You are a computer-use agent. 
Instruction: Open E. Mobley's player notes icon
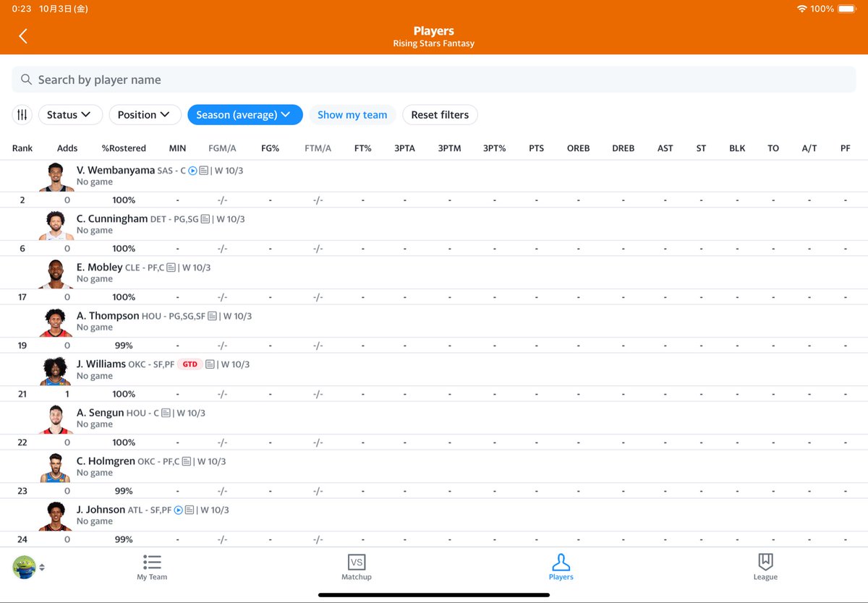pyautogui.click(x=171, y=268)
